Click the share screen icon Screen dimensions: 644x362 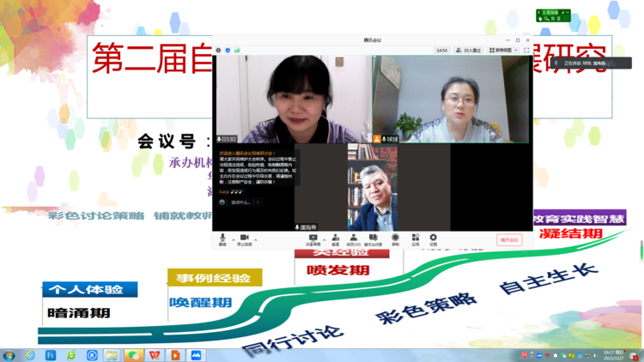tap(313, 238)
